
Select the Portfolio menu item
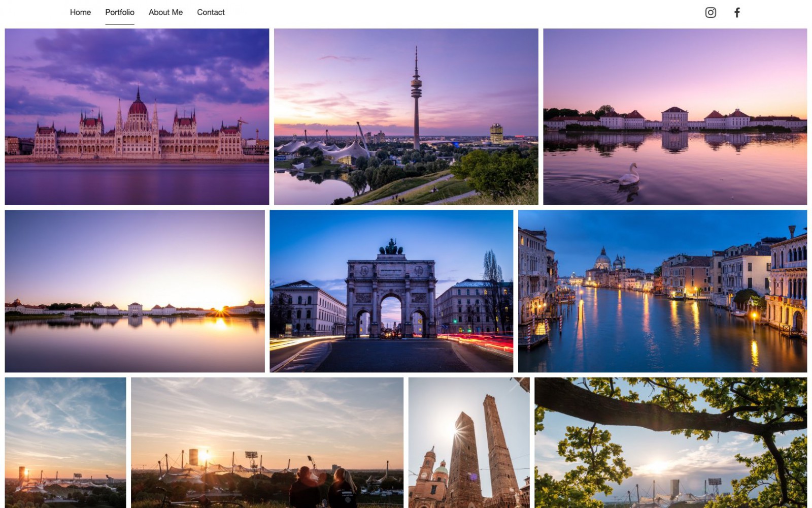coord(120,12)
